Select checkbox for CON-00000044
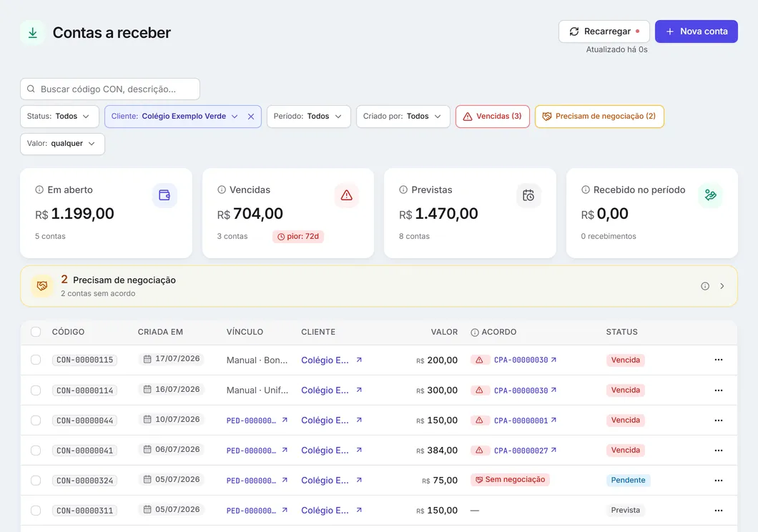 tap(36, 420)
